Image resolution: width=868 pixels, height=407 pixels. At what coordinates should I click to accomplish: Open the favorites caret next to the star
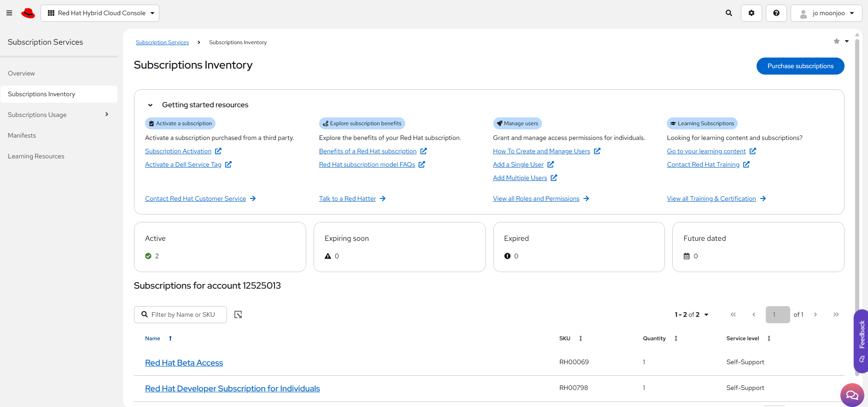coord(847,41)
